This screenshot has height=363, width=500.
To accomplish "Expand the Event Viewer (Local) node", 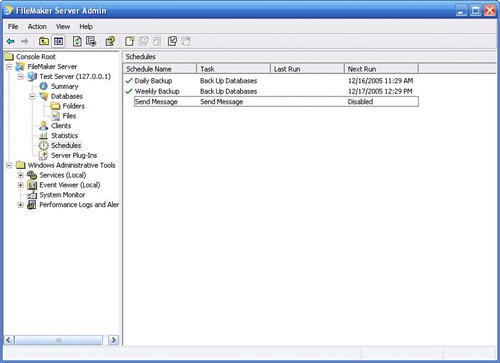I will [x=21, y=185].
